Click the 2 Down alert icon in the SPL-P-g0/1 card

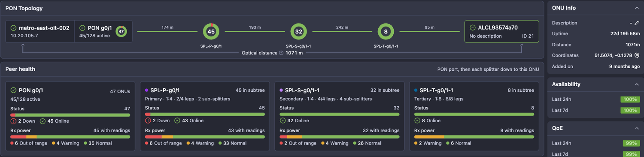click(x=148, y=121)
